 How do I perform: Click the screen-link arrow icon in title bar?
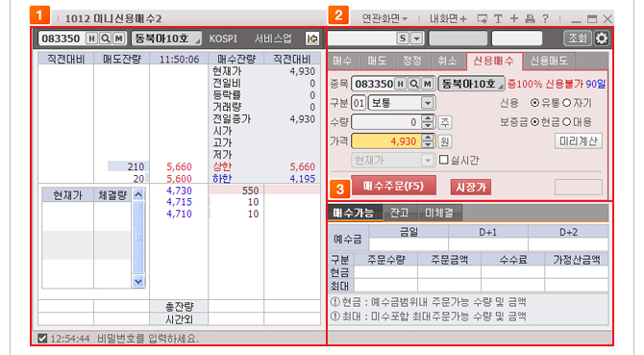[483, 18]
